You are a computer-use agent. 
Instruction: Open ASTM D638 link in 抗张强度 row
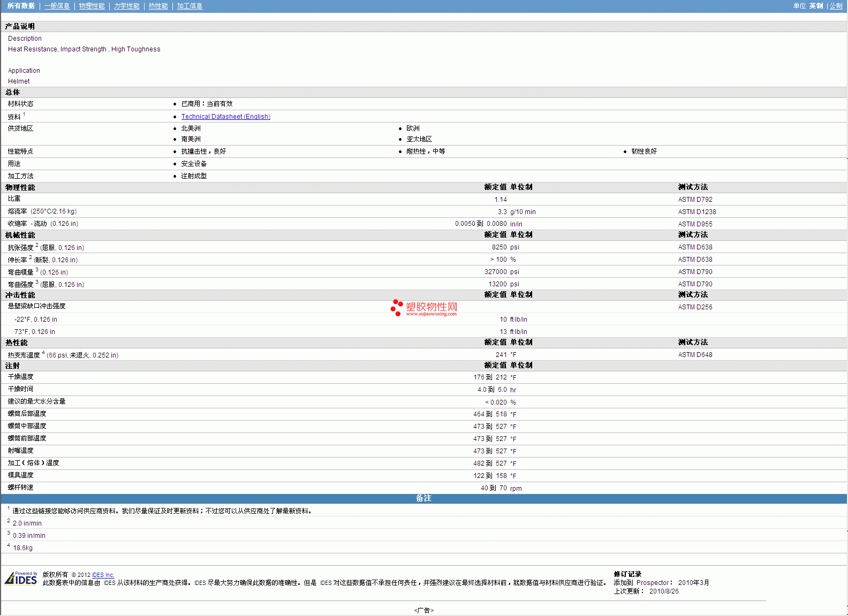695,247
